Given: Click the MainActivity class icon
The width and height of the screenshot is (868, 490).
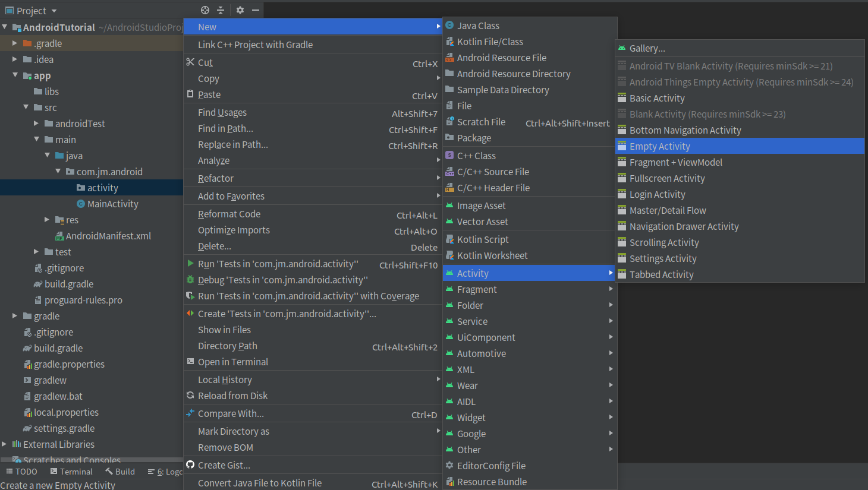Looking at the screenshot, I should (x=81, y=204).
